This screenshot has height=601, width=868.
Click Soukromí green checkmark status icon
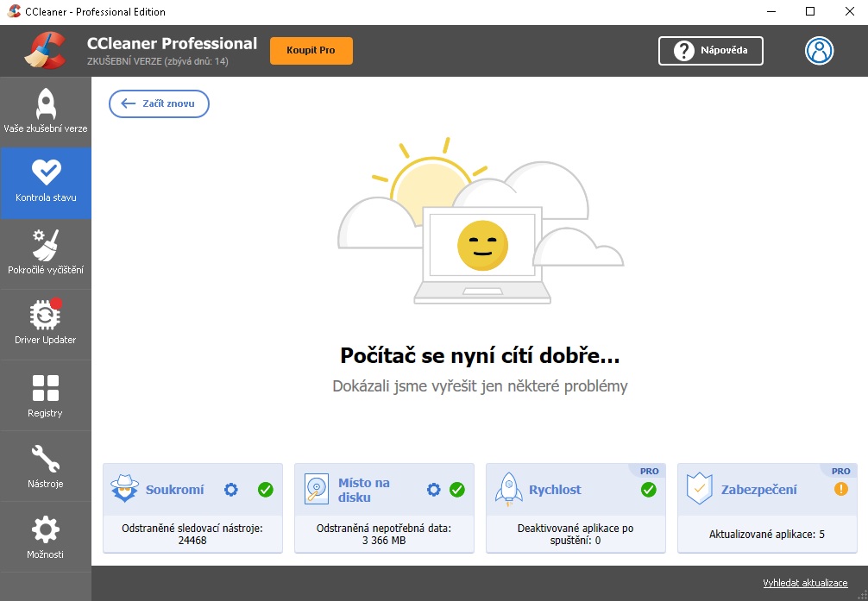click(265, 489)
